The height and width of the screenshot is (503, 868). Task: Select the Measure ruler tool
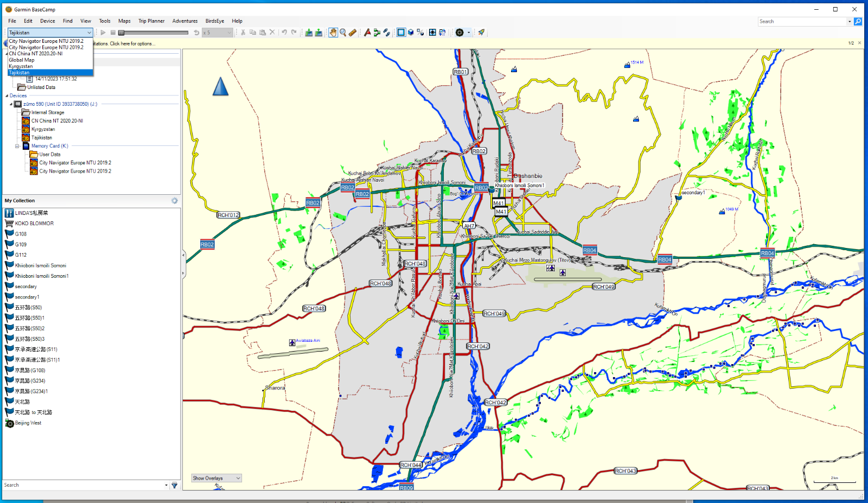point(353,33)
